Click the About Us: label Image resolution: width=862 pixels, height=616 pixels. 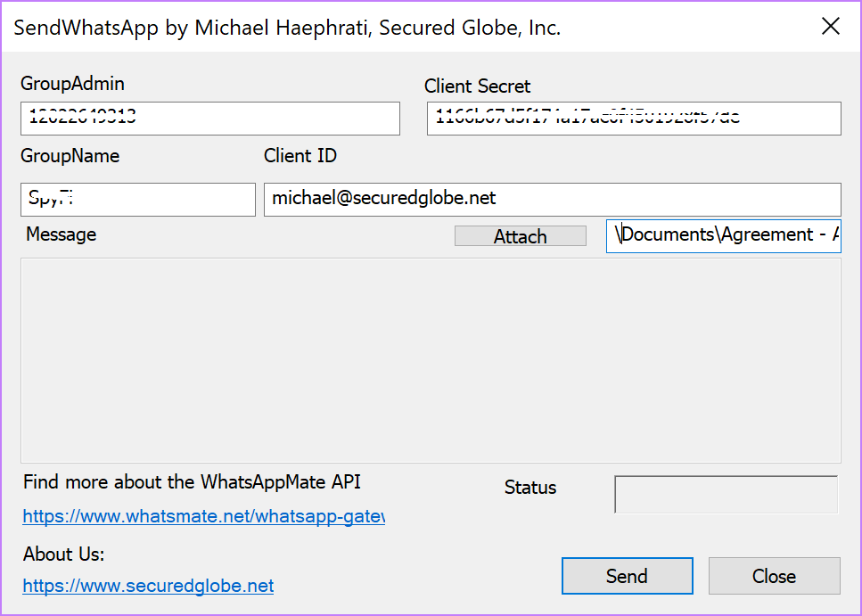tap(64, 554)
